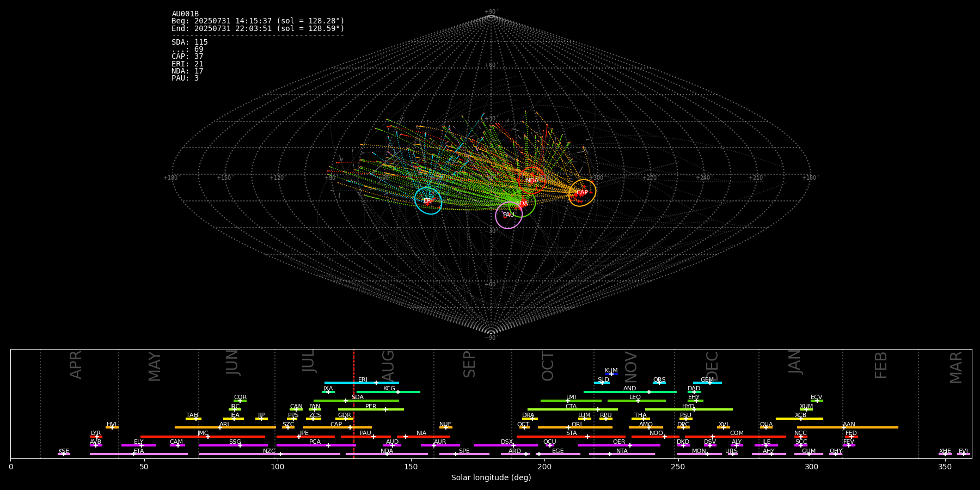Select the URS shower marker in timeline

(732, 454)
